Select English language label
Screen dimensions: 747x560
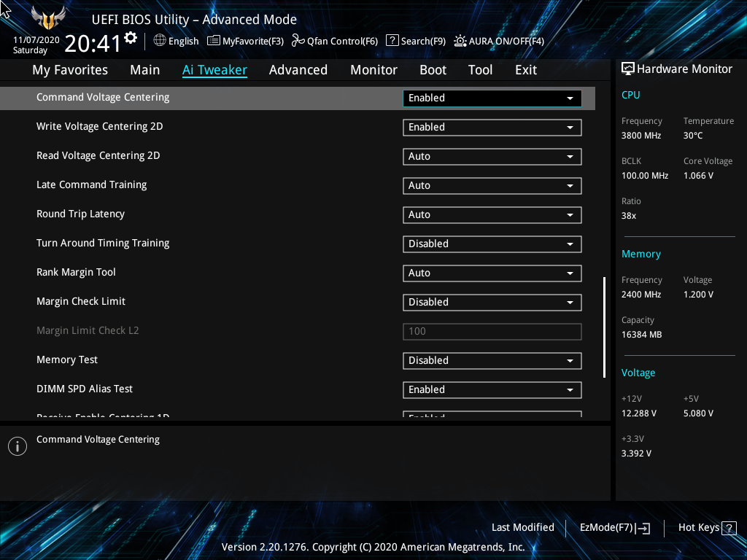click(x=183, y=41)
